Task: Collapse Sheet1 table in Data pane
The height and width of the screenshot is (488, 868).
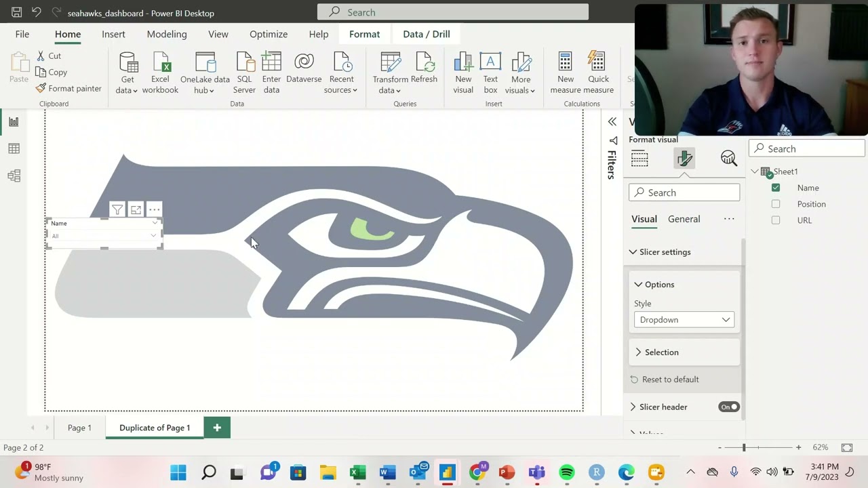Action: (x=755, y=171)
